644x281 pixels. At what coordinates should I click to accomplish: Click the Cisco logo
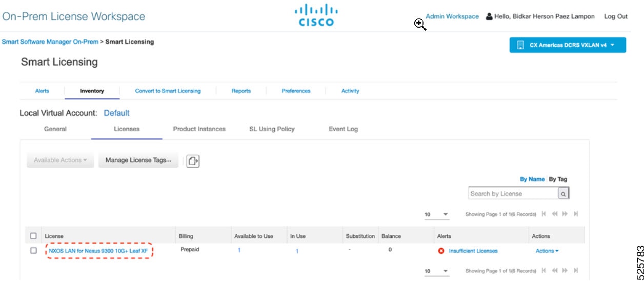[x=316, y=15]
